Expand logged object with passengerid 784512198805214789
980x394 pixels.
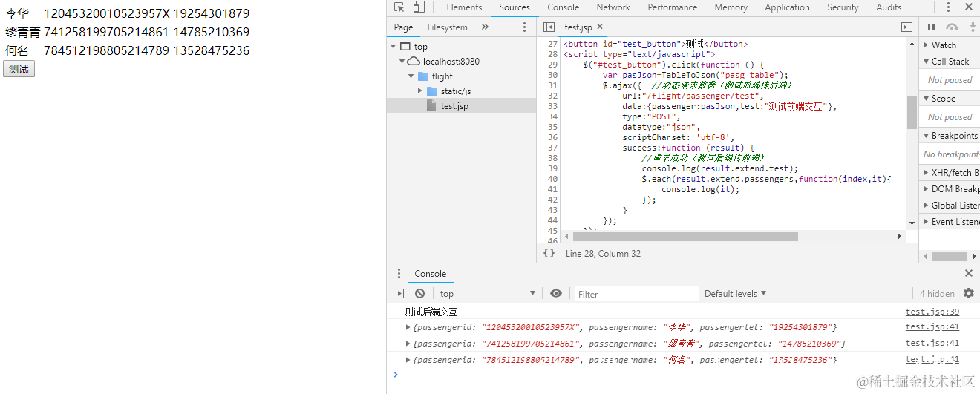pos(408,360)
